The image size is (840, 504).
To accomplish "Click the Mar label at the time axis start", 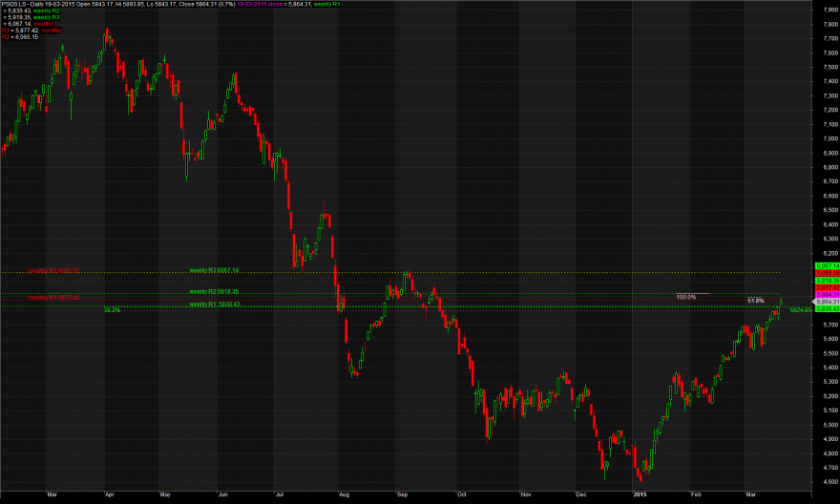I will pyautogui.click(x=52, y=494).
